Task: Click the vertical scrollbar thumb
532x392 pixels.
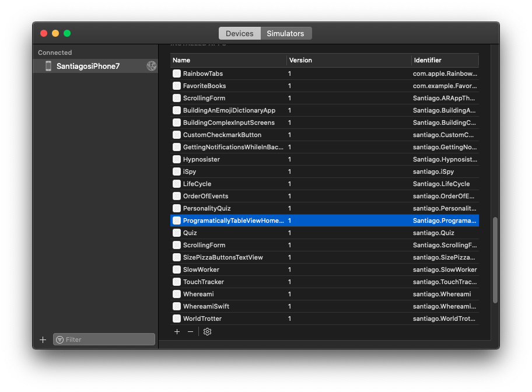Action: (x=495, y=260)
